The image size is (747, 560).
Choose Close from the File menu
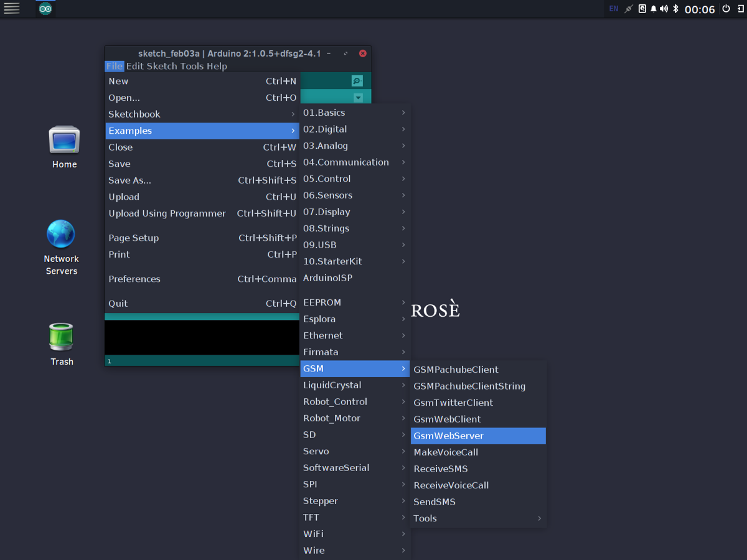click(x=202, y=147)
